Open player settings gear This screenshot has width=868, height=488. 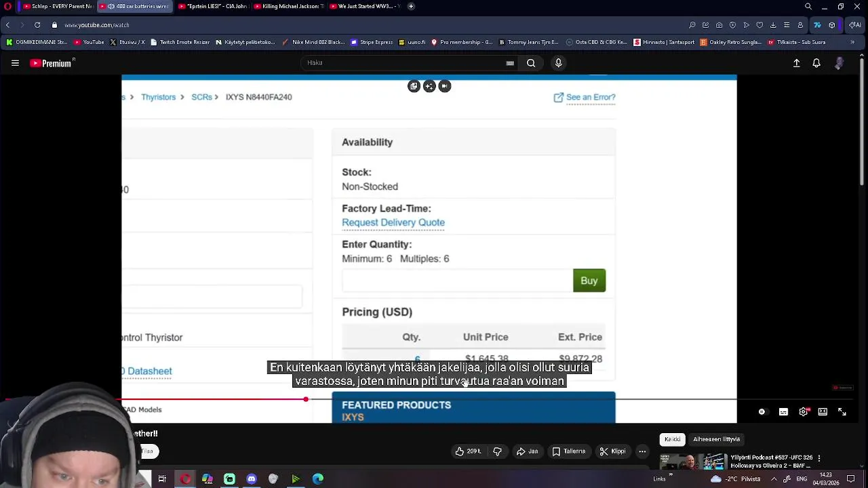coord(804,411)
